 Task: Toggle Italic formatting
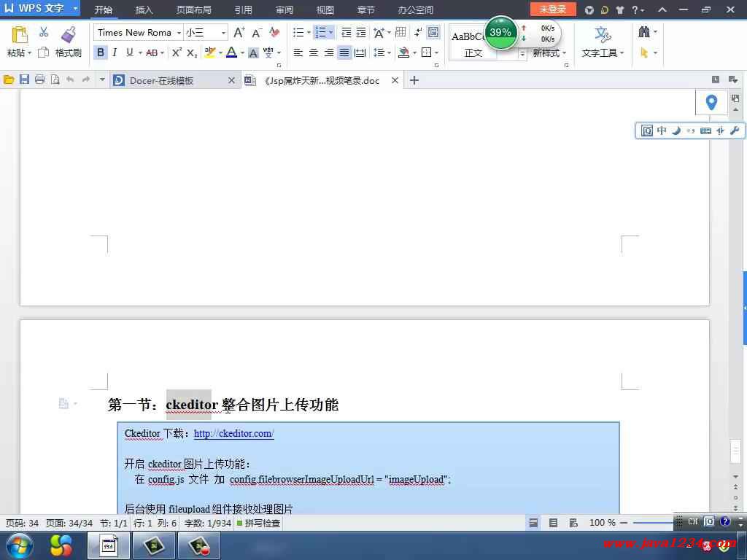pos(115,52)
